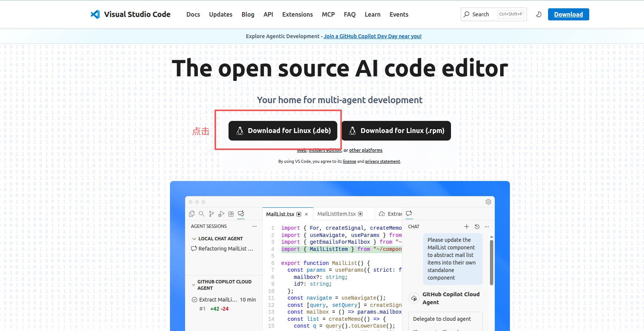Click the chat panel icon above CHAT header

pos(409,213)
